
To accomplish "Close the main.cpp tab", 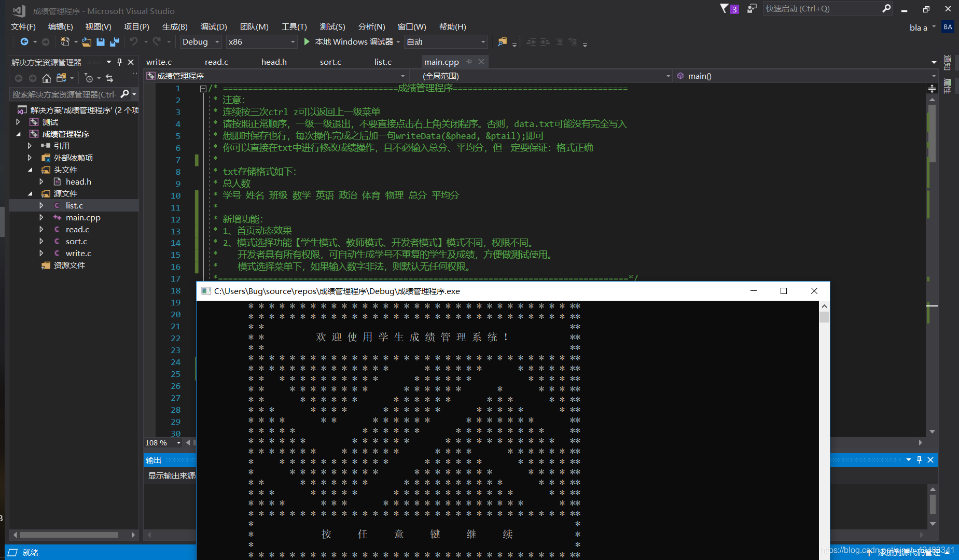I will point(481,62).
